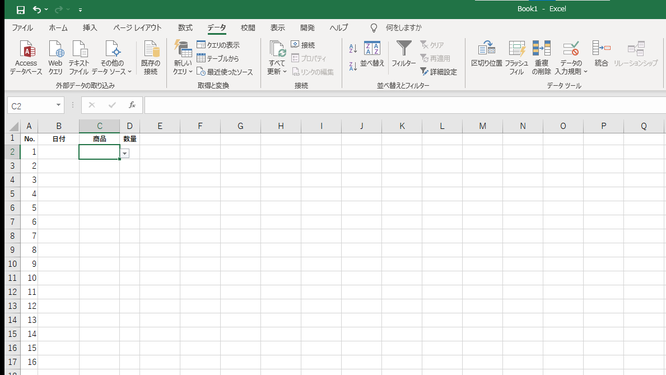Click the 接続 connections button
666x375 pixels.
303,45
